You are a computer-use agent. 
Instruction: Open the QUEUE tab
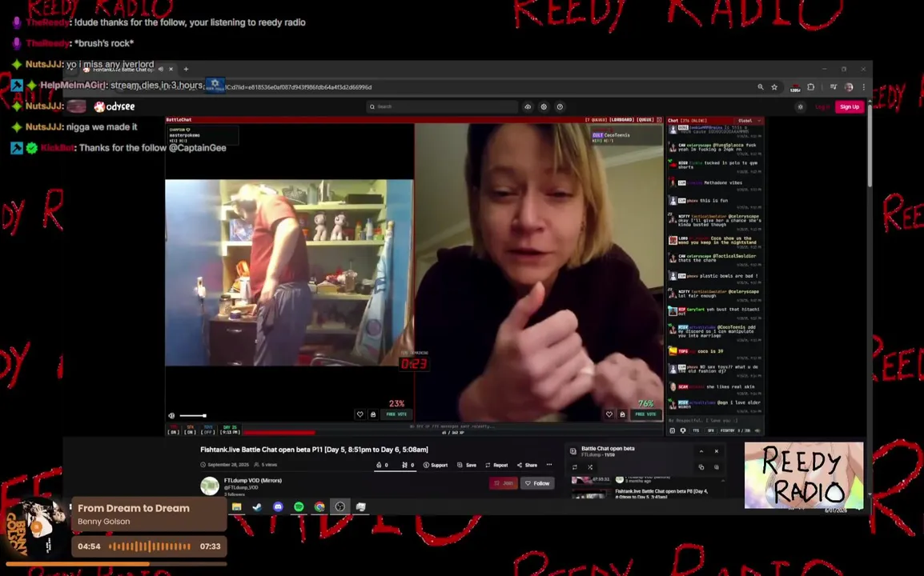pos(645,119)
